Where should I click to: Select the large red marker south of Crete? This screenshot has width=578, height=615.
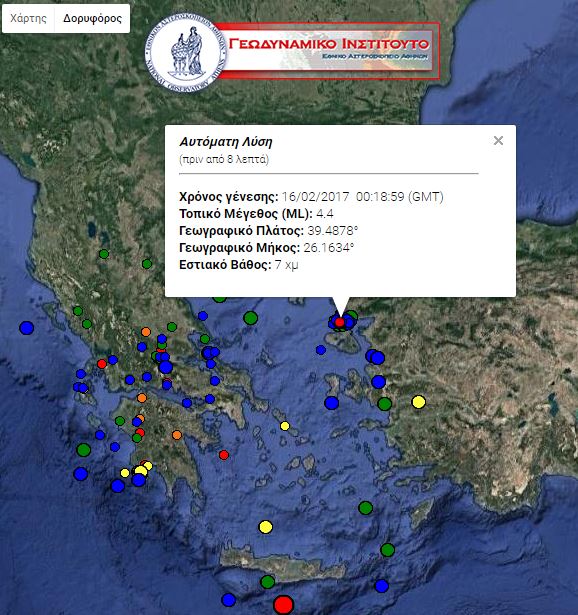284,604
